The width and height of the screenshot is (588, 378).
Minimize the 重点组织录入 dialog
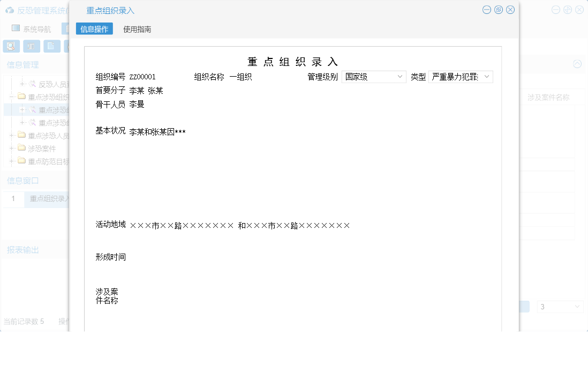[x=486, y=10]
